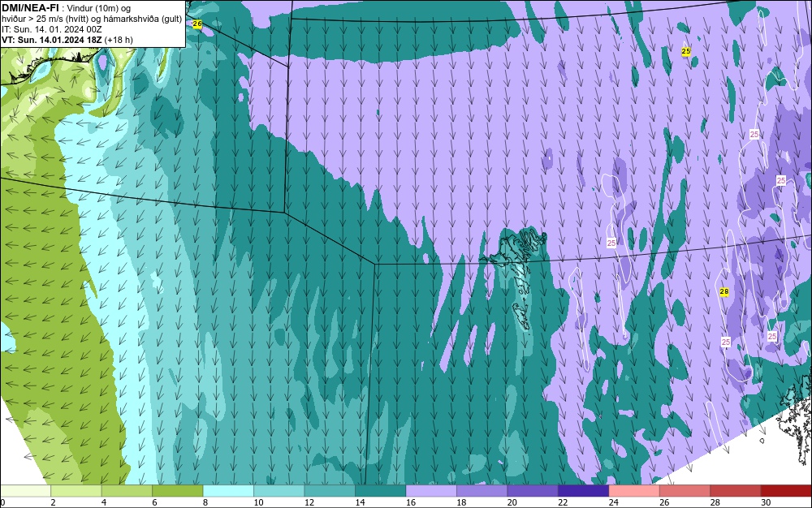Select the 8–10 m/s light cyan swatch
The width and height of the screenshot is (812, 508).
tap(228, 491)
